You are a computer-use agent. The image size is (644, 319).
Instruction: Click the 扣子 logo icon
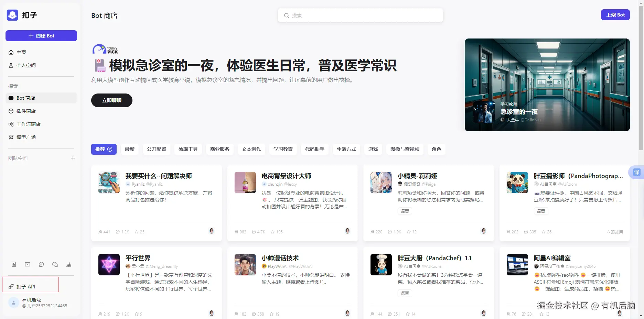click(12, 15)
